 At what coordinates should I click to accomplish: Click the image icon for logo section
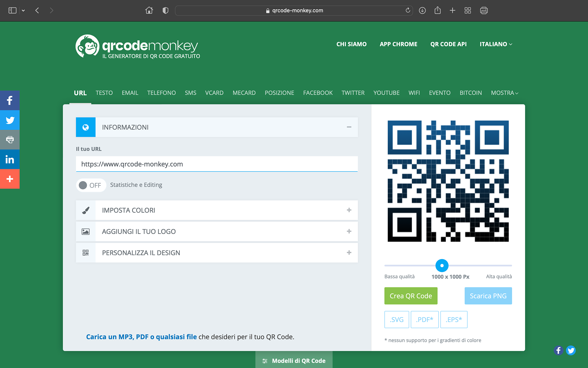click(86, 232)
